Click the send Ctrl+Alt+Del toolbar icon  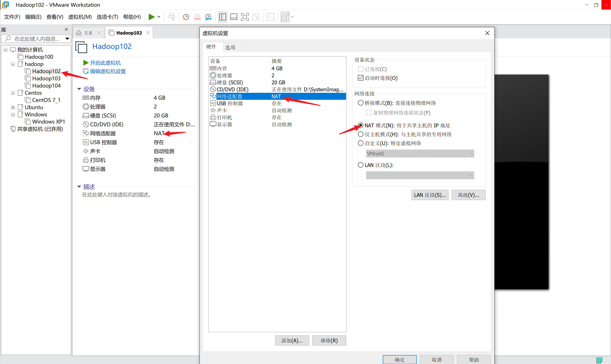coord(171,17)
